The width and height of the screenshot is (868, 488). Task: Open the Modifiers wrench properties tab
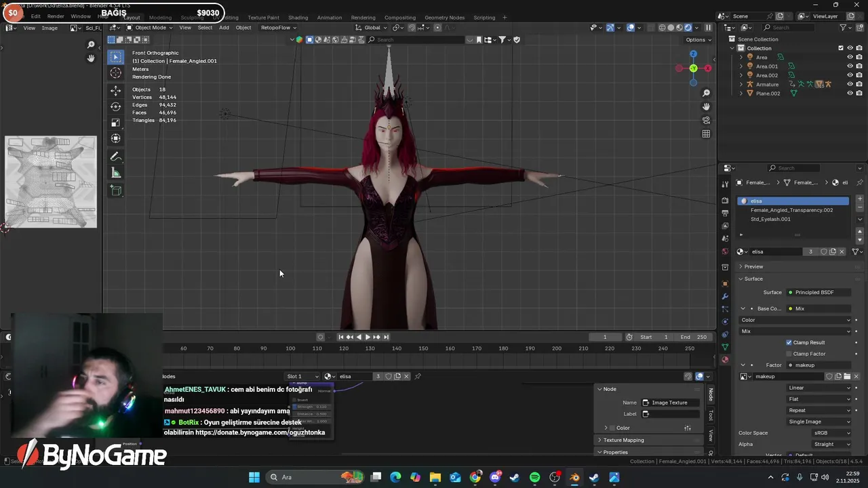(725, 296)
